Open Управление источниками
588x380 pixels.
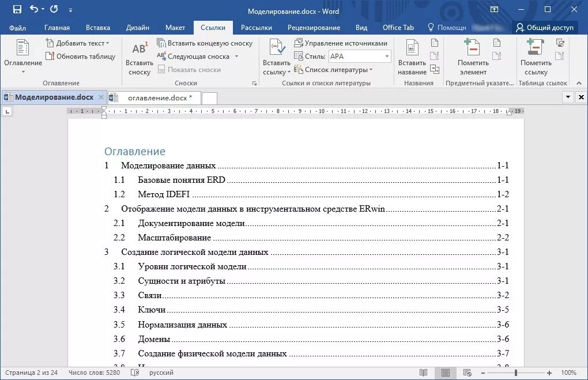[x=341, y=43]
